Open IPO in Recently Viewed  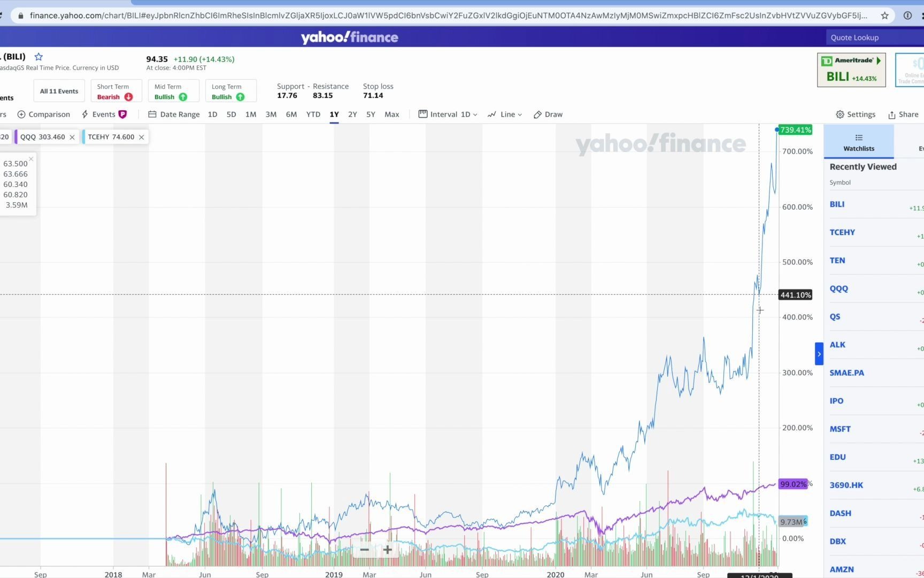(x=836, y=401)
